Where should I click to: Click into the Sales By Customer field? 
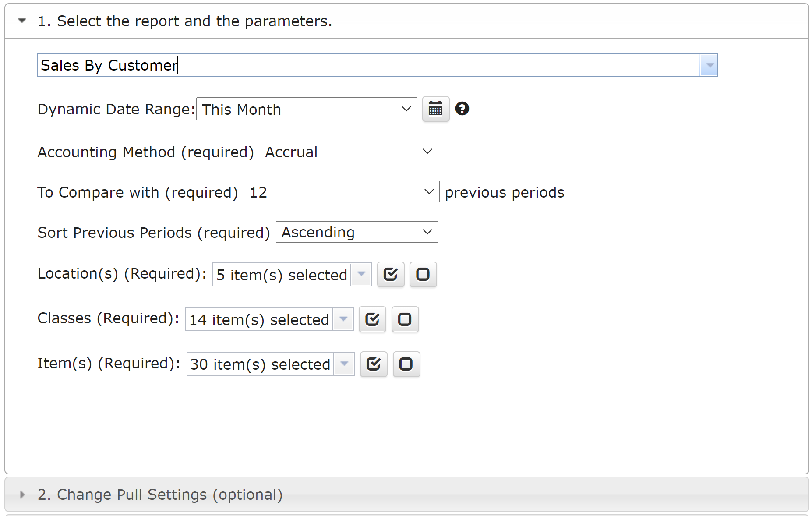click(368, 65)
